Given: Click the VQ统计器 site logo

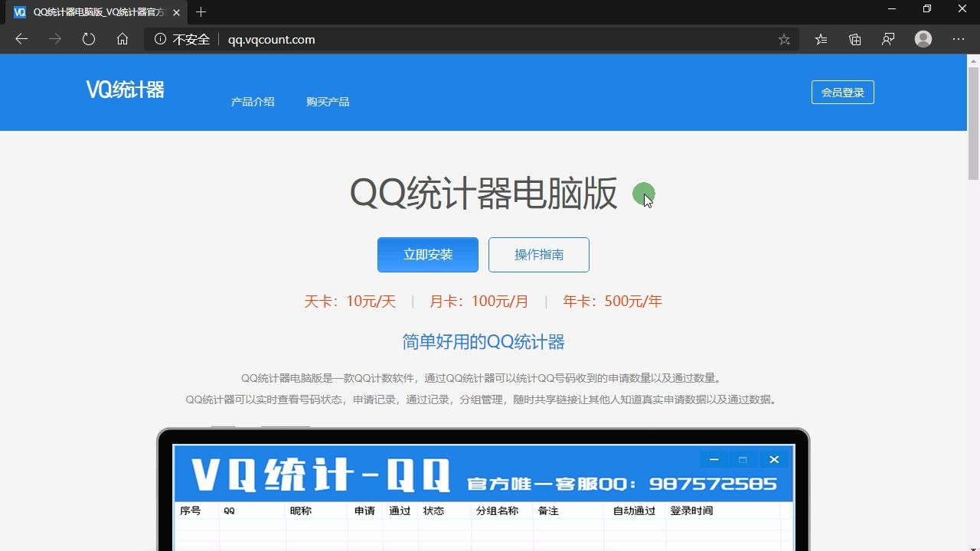Looking at the screenshot, I should pos(125,90).
